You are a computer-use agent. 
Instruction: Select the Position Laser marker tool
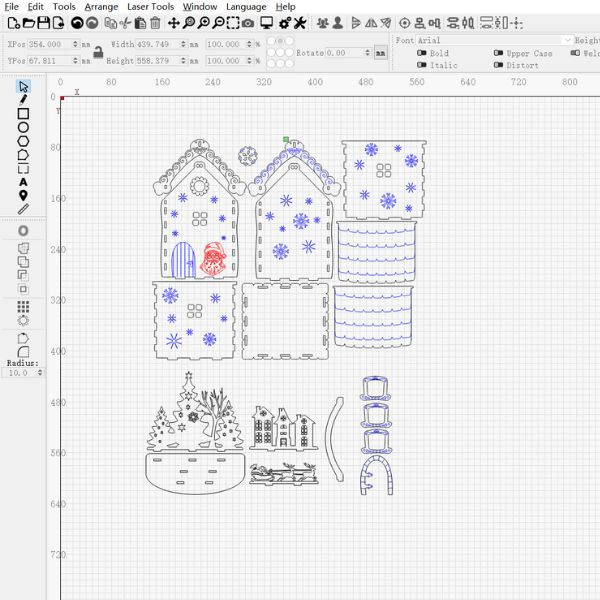pos(23,195)
